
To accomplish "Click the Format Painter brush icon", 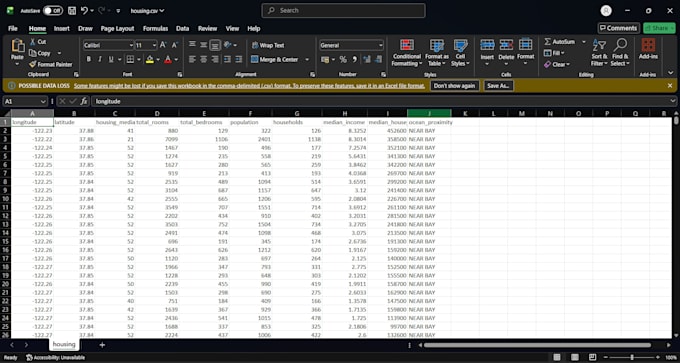I will click(x=33, y=64).
